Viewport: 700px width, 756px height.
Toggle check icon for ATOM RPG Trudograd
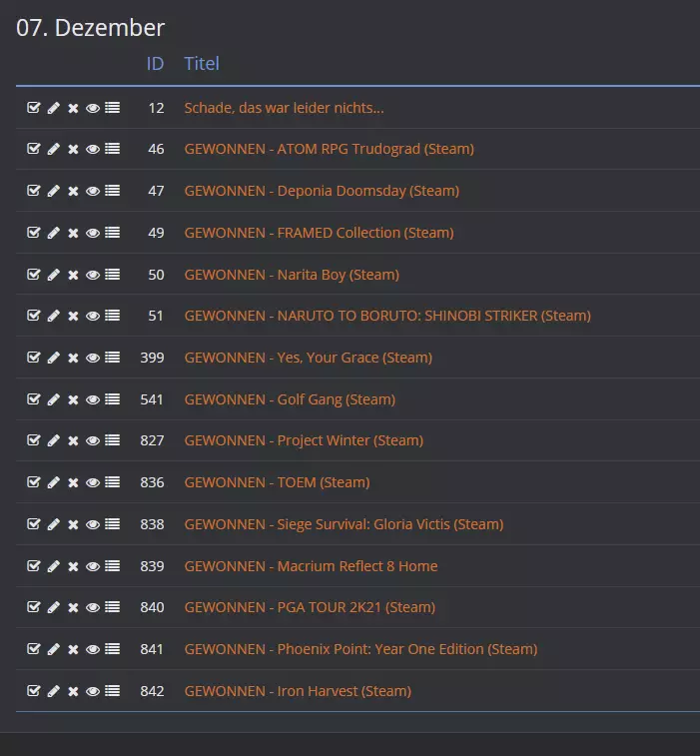point(33,148)
